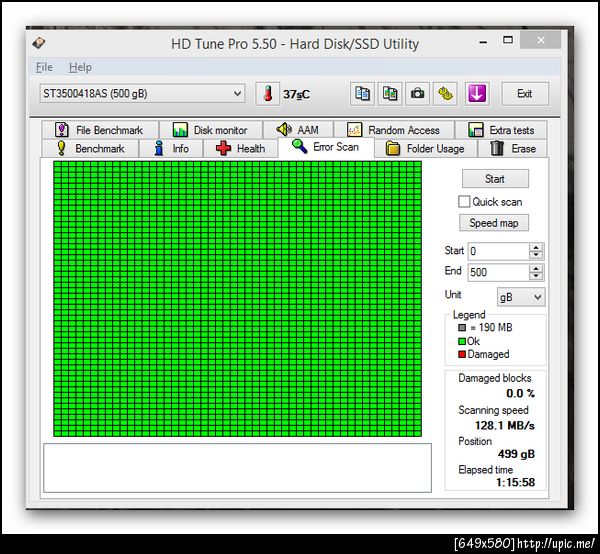Click the red Damaged legend swatch
Viewport: 600px width, 554px height.
[462, 354]
